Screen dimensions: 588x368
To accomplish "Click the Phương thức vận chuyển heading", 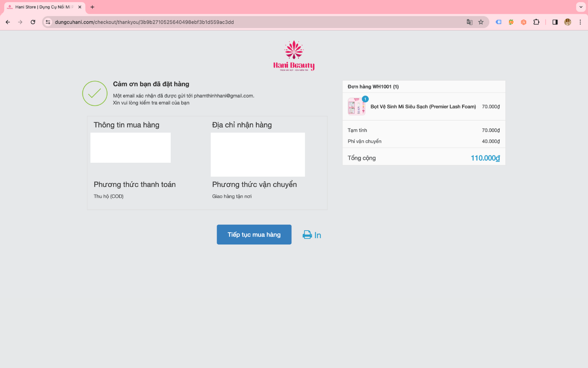I will click(x=254, y=184).
